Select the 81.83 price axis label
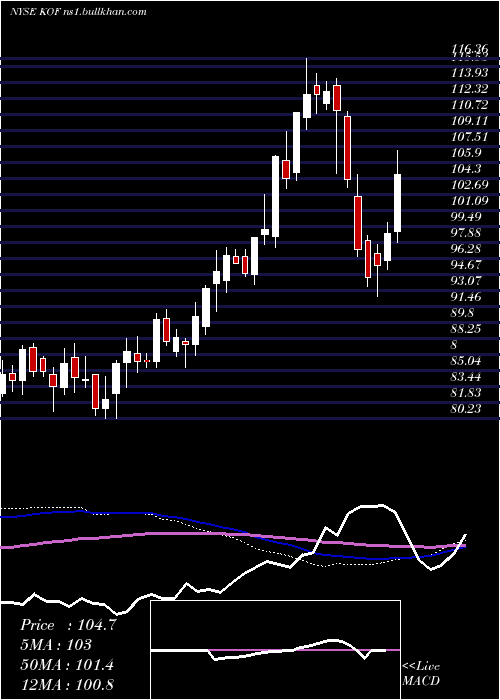The width and height of the screenshot is (500, 700). 466,393
